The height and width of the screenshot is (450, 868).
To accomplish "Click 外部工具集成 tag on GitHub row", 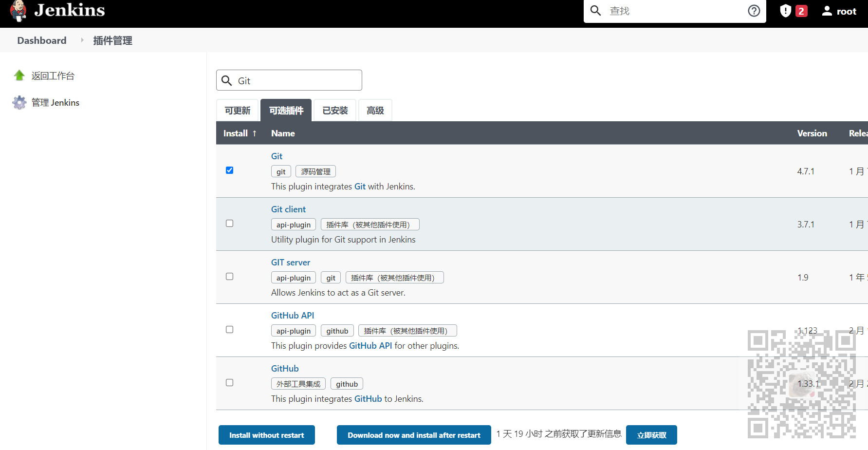I will point(298,384).
